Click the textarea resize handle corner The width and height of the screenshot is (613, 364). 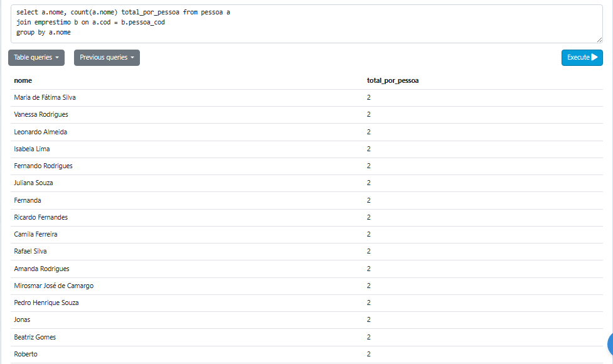point(599,40)
